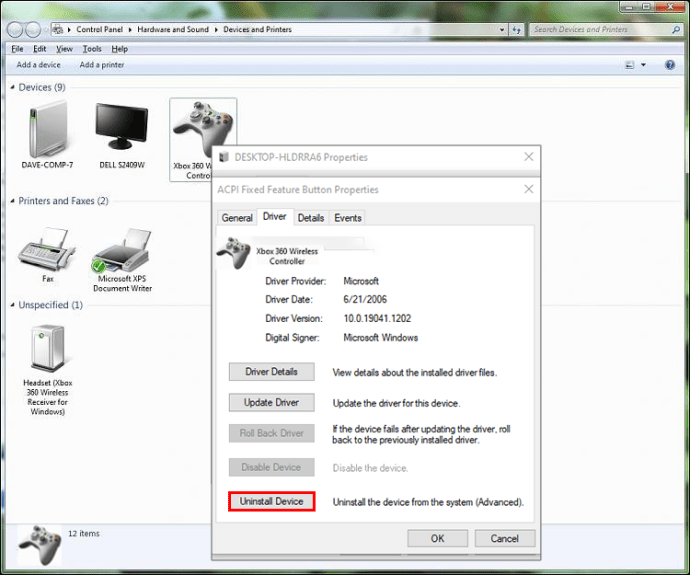Click the Back navigation arrow
Viewport: 690px width, 575px height.
15,30
